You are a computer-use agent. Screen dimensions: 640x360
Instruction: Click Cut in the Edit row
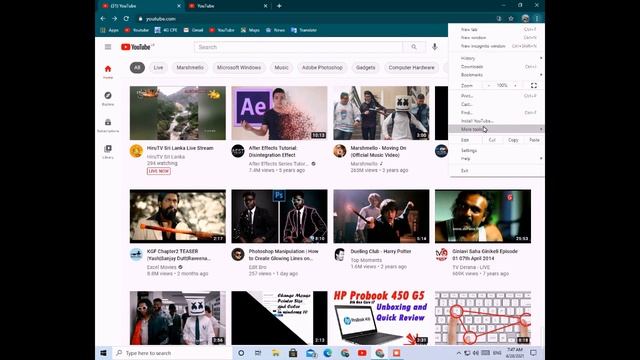[x=492, y=140]
